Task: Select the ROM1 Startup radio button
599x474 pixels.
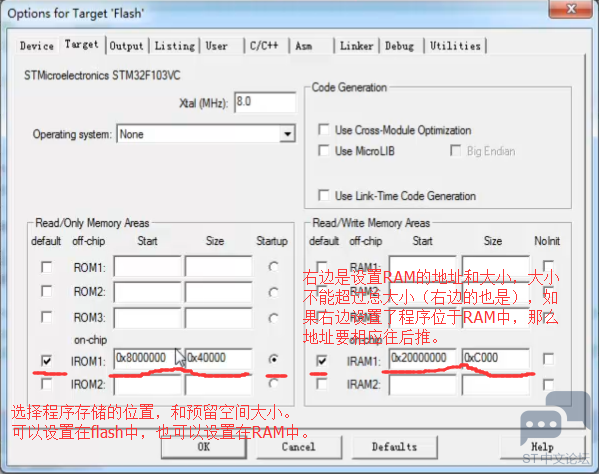Action: coord(273,266)
